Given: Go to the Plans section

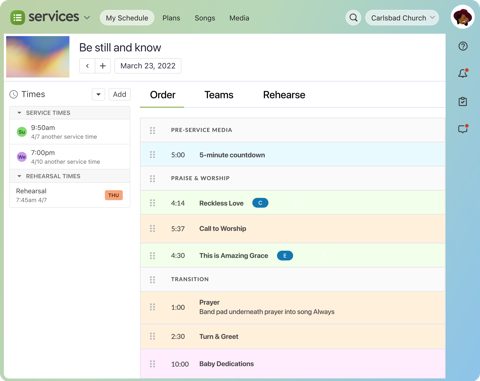Looking at the screenshot, I should tap(171, 18).
